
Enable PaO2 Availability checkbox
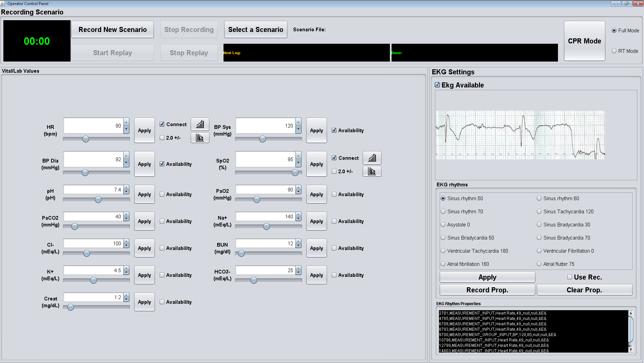334,194
